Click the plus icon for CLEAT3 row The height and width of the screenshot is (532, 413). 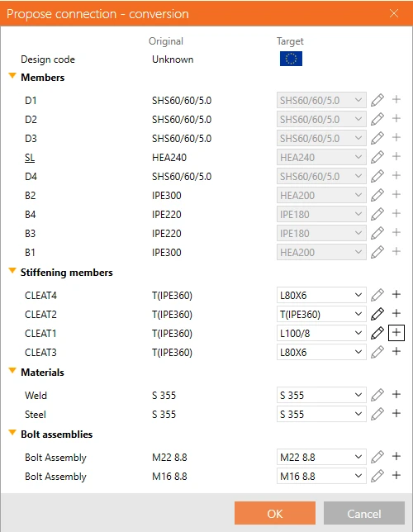coord(396,352)
